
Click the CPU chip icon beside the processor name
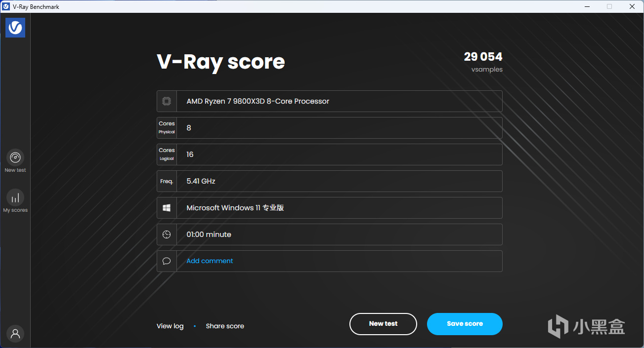pos(167,101)
